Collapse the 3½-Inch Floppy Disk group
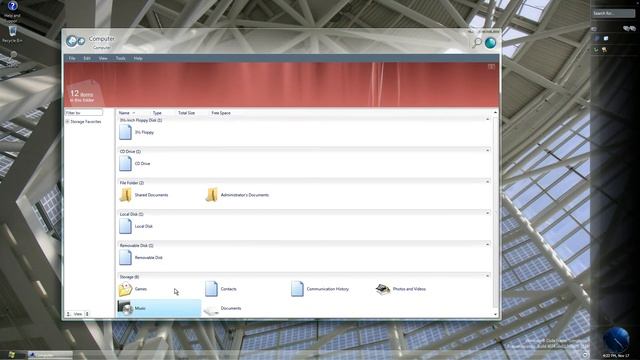The width and height of the screenshot is (640, 360). point(487,119)
